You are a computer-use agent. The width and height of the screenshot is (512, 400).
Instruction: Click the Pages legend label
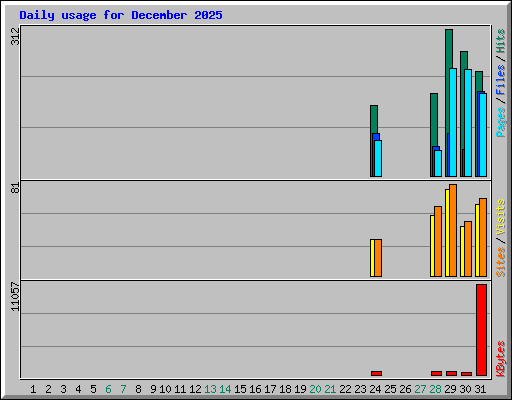[x=500, y=122]
